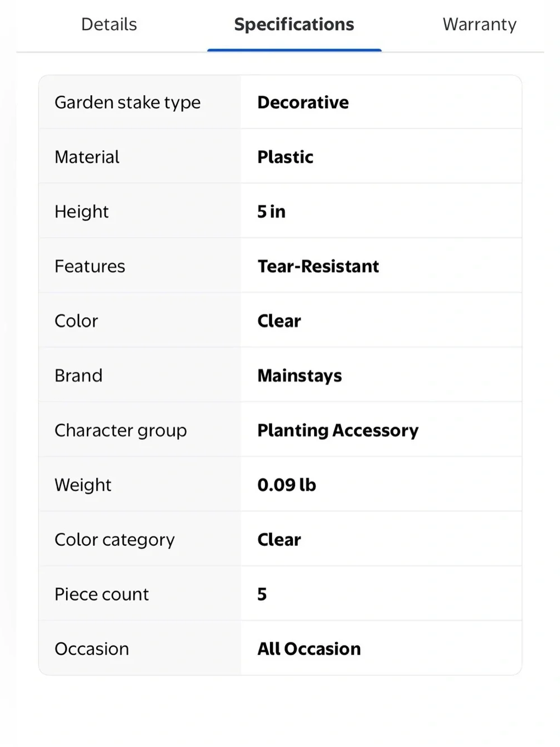The height and width of the screenshot is (747, 560).
Task: Select the Planting Accessory value
Action: [x=338, y=430]
